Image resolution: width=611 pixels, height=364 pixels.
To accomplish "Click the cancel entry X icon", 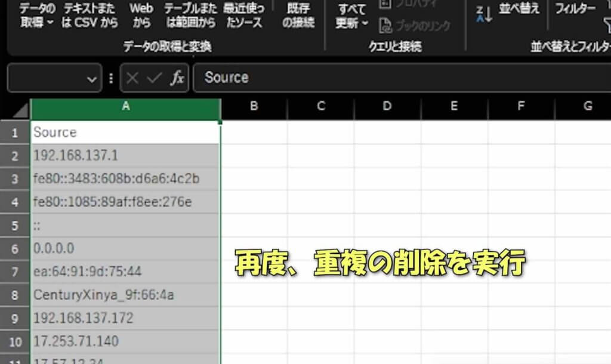I will 133,78.
